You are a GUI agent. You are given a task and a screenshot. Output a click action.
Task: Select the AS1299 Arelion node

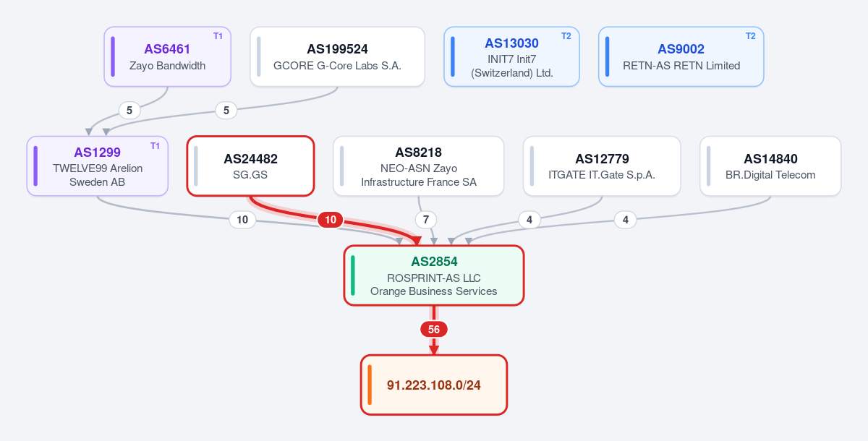pos(98,166)
